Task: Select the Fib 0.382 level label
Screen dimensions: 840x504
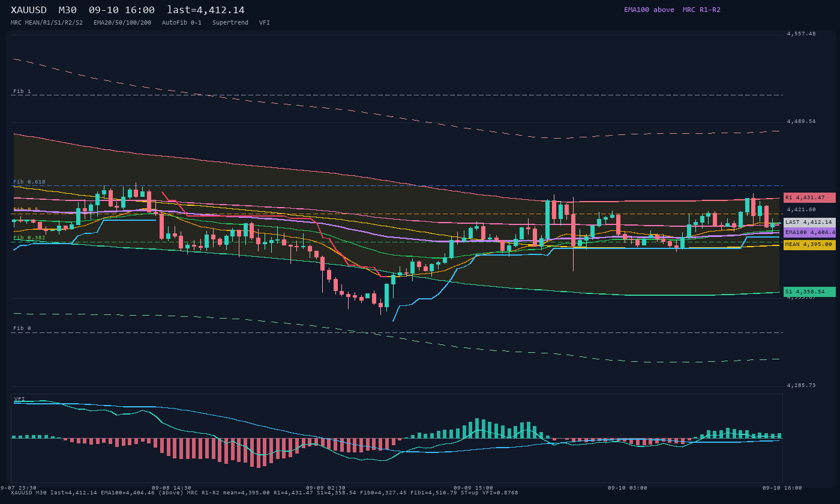Action: [29, 238]
